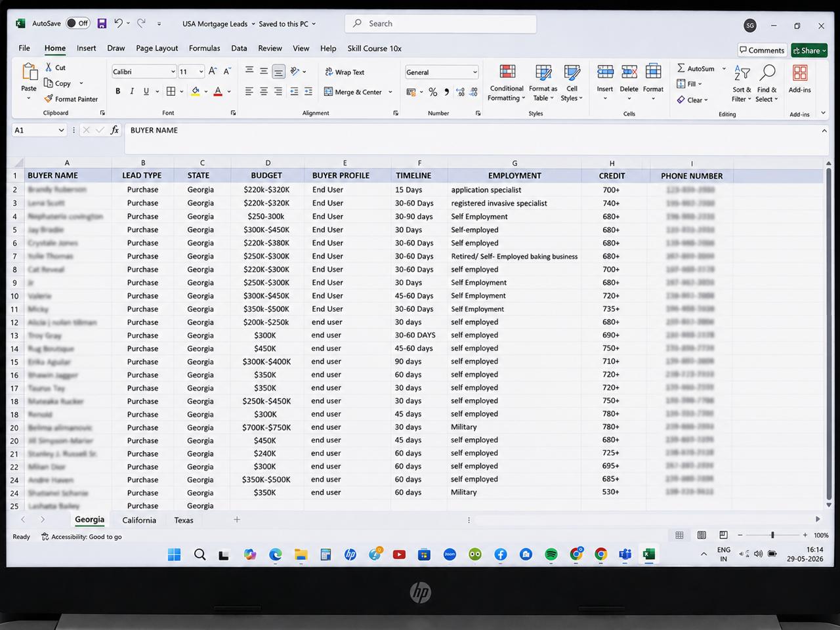Toggle Underline formatting
Viewport: 840px width, 630px height.
(146, 91)
